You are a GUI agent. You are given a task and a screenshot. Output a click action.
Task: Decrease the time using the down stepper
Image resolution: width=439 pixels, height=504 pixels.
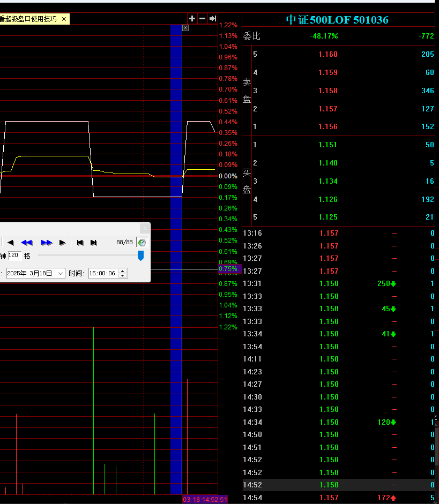click(x=123, y=276)
